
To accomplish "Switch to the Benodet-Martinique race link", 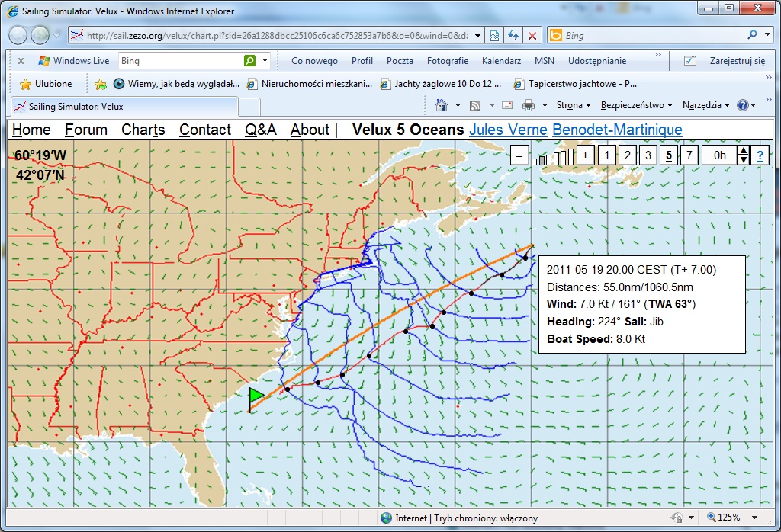I will pyautogui.click(x=617, y=130).
